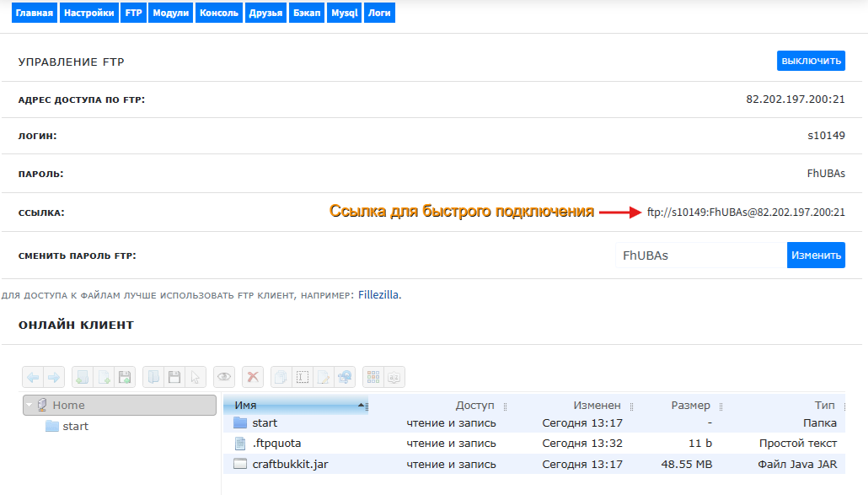This screenshot has height=495, width=868.
Task: Edit the file using the pencil icon
Action: (x=324, y=377)
